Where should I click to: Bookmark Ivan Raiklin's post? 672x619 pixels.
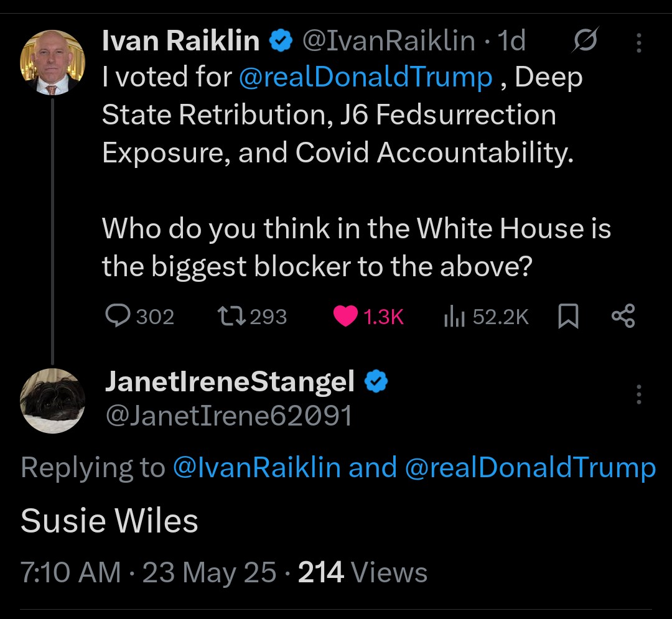click(x=568, y=316)
